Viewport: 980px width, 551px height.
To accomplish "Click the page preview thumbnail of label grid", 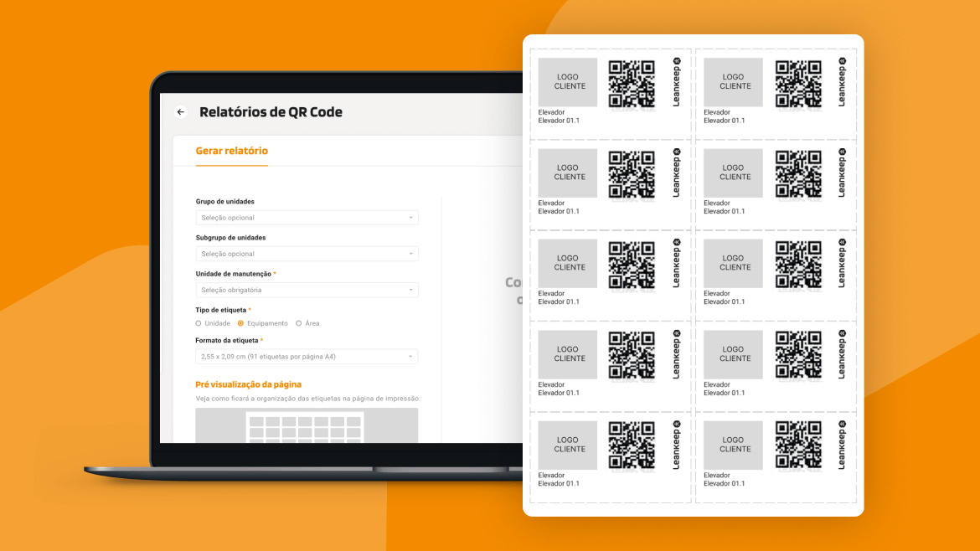I will pyautogui.click(x=306, y=425).
